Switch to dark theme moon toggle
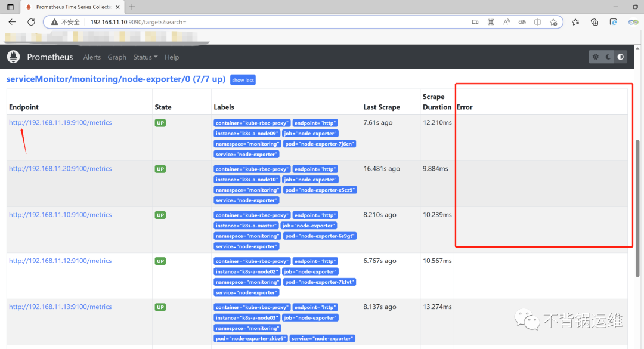Image resolution: width=644 pixels, height=349 pixels. [608, 57]
